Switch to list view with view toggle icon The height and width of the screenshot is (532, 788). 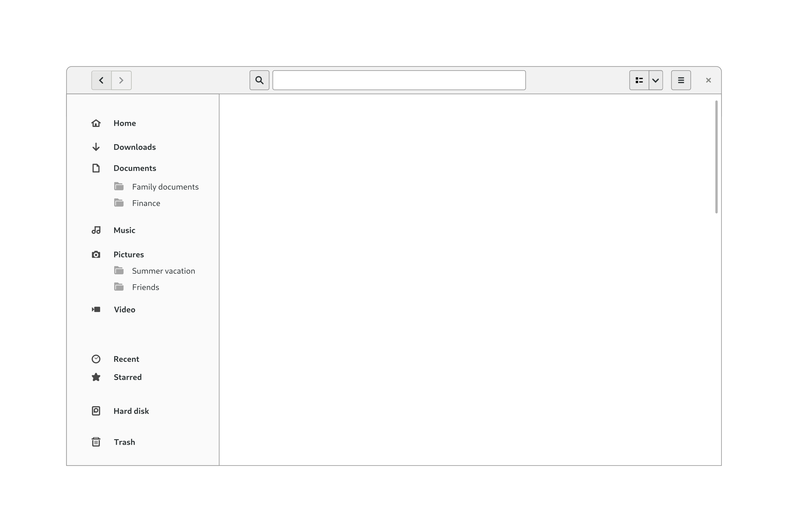coord(639,80)
